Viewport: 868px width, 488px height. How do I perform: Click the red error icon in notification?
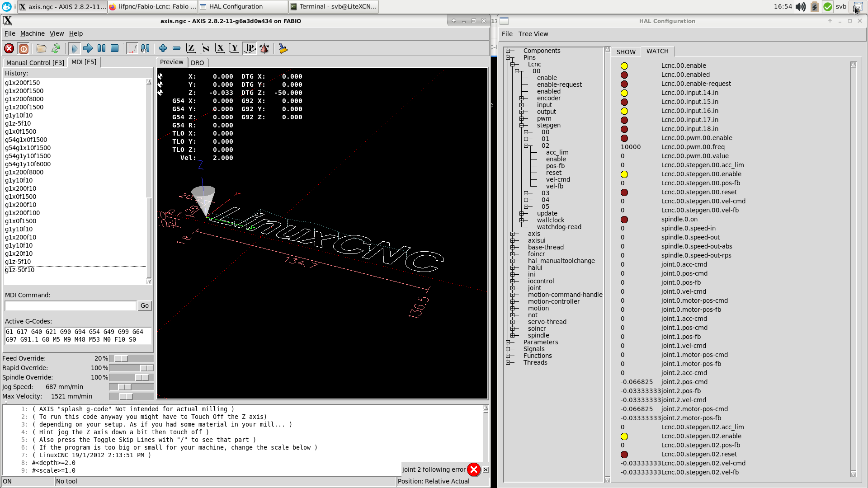(x=473, y=470)
